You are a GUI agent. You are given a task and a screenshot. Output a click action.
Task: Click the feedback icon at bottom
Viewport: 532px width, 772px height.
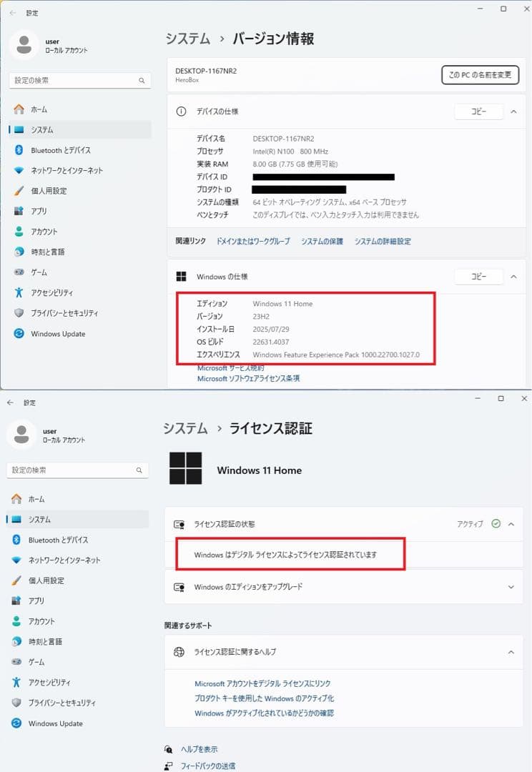(x=169, y=766)
